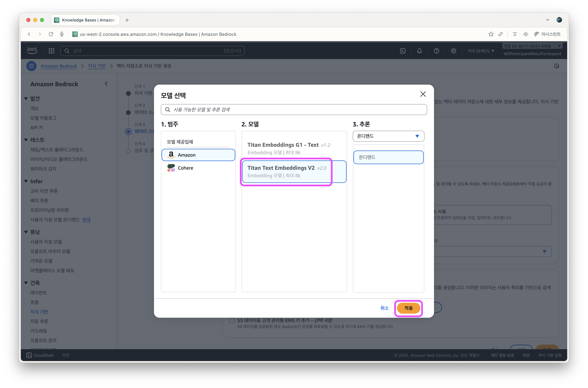
Task: Click the AWS logo home icon
Action: click(x=32, y=51)
